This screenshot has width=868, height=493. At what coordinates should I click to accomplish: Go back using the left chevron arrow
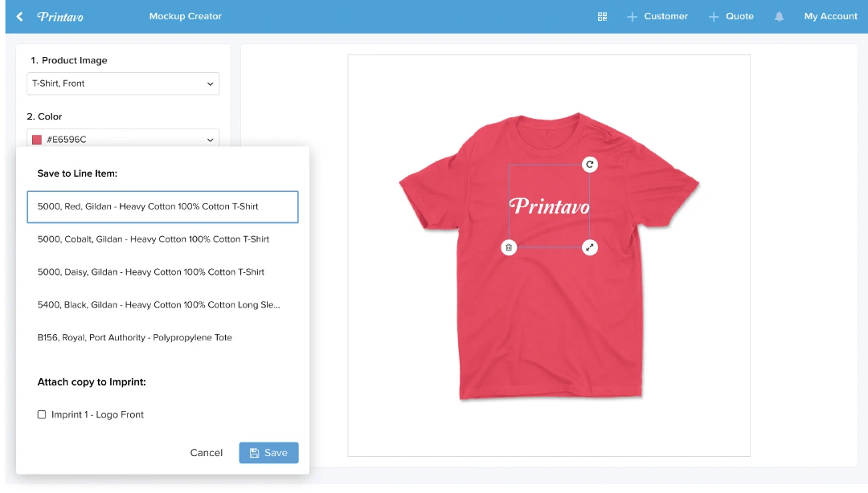20,17
